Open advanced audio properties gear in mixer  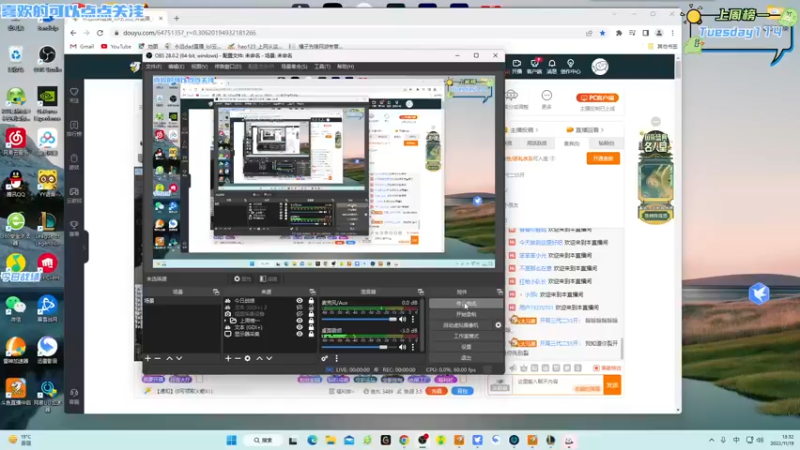click(324, 358)
